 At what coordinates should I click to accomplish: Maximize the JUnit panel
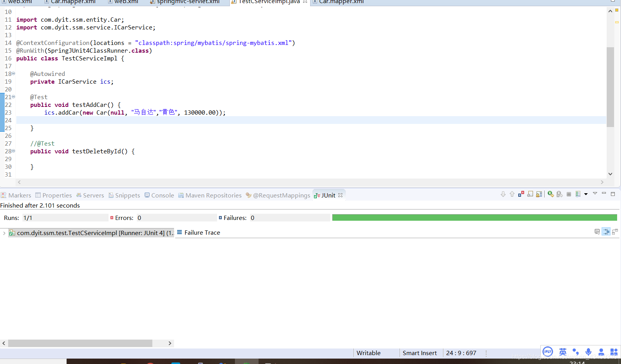tap(613, 194)
